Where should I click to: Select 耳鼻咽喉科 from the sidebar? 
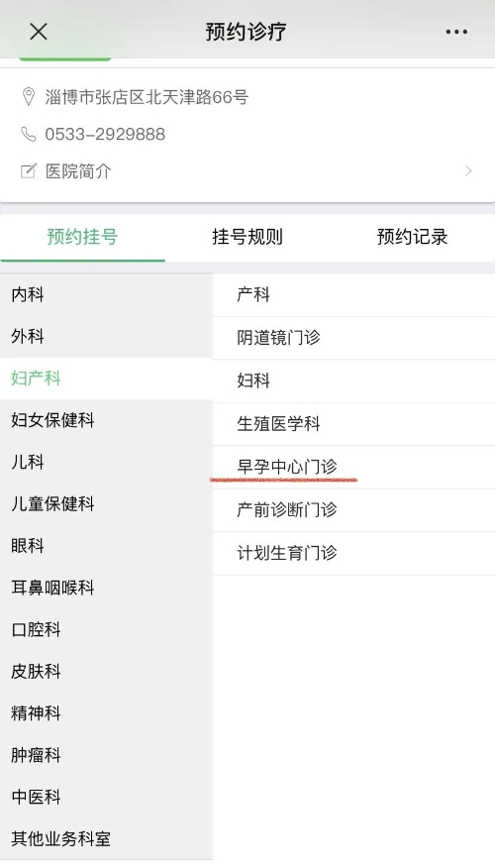[106, 588]
